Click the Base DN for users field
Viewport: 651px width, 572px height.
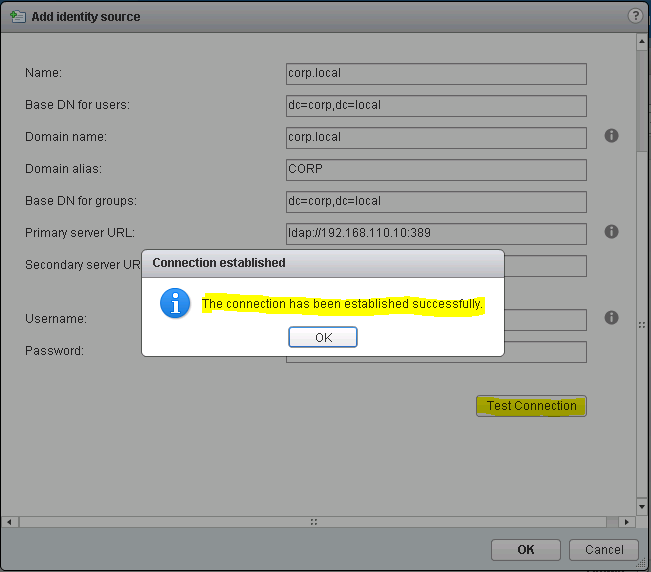(436, 106)
